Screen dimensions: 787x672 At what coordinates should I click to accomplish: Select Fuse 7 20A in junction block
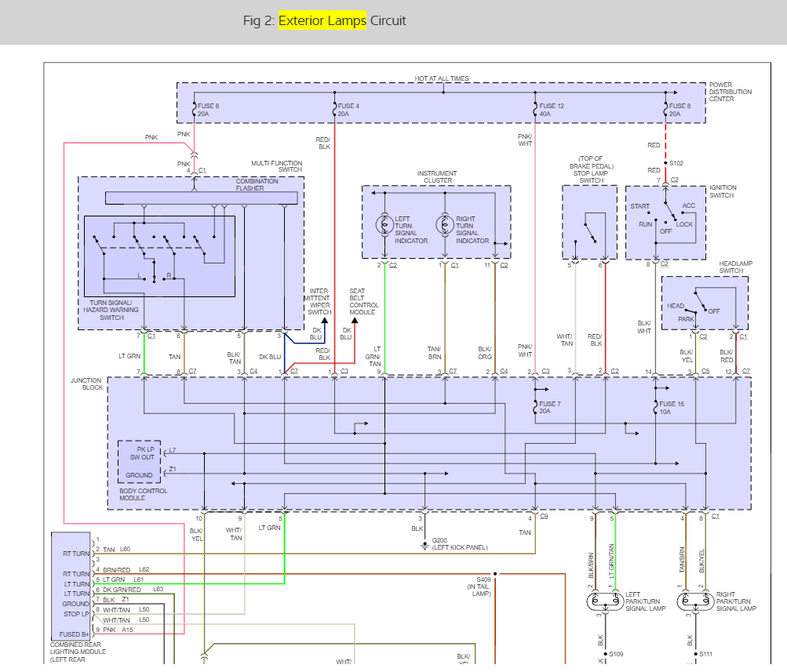coord(536,407)
